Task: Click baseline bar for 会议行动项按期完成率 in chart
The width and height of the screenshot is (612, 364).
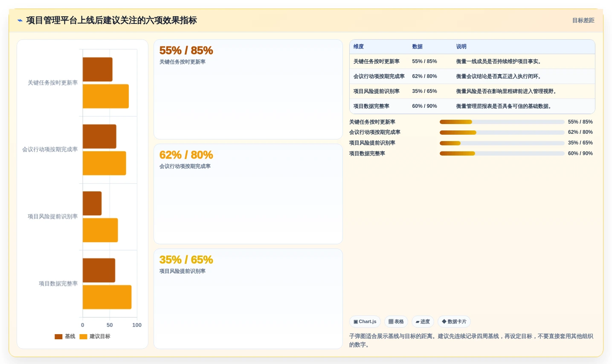Action: pos(99,136)
